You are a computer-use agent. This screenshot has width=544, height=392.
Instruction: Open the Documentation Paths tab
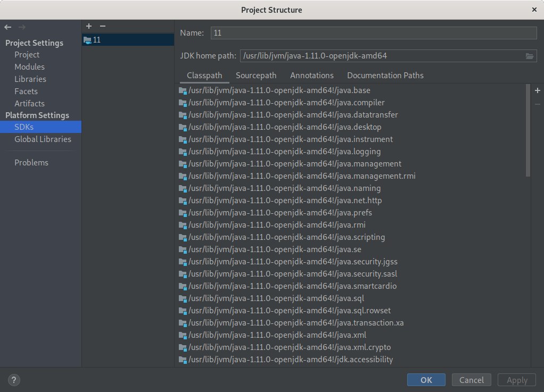tap(385, 76)
